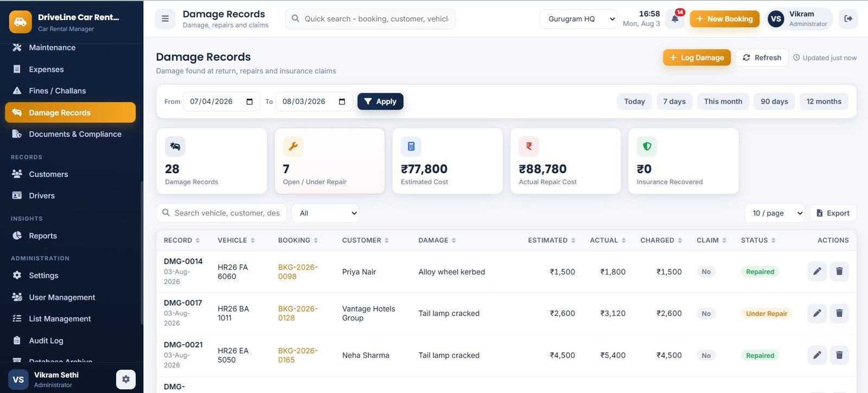Open the Gurugram HQ branch dropdown
The image size is (868, 393).
coord(578,19)
